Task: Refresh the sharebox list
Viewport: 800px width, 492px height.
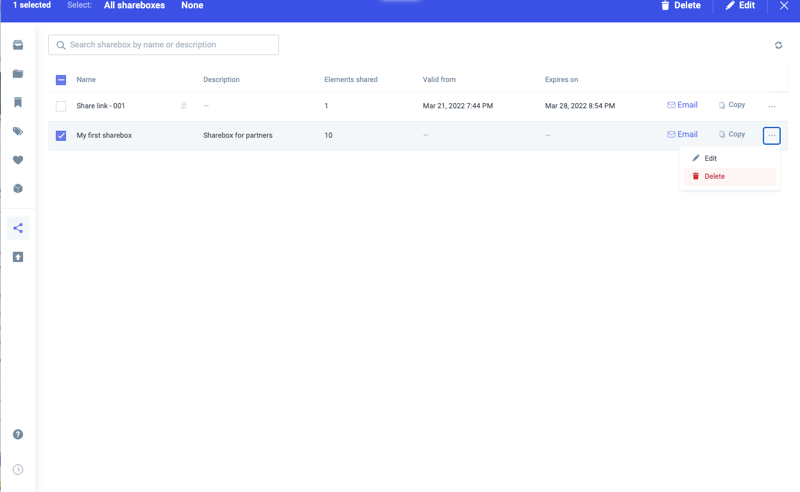Action: pos(778,45)
